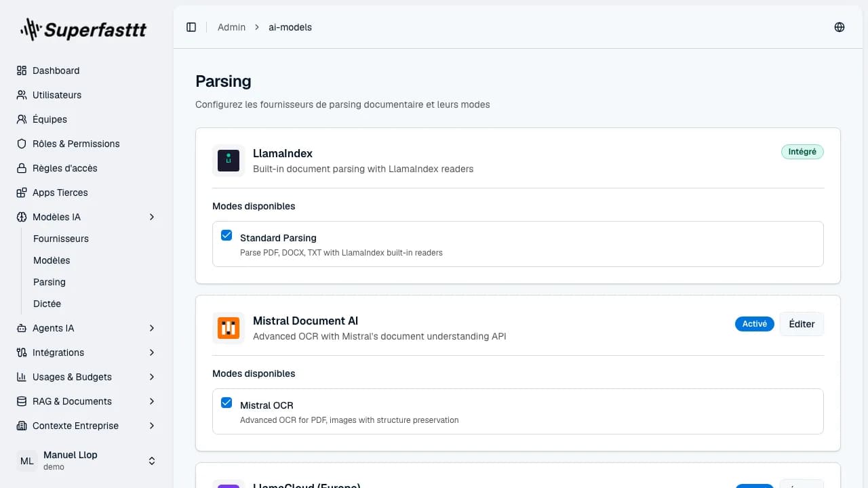Uncheck the Mistral OCR checkbox
This screenshot has height=488, width=868.
pos(226,403)
